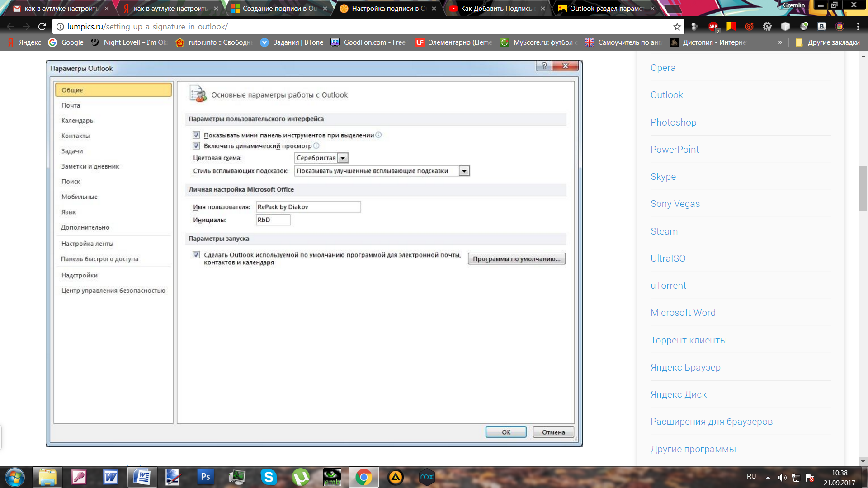Viewport: 868px width, 488px height.
Task: Open Chrome's three-dot menu
Action: pyautogui.click(x=858, y=27)
